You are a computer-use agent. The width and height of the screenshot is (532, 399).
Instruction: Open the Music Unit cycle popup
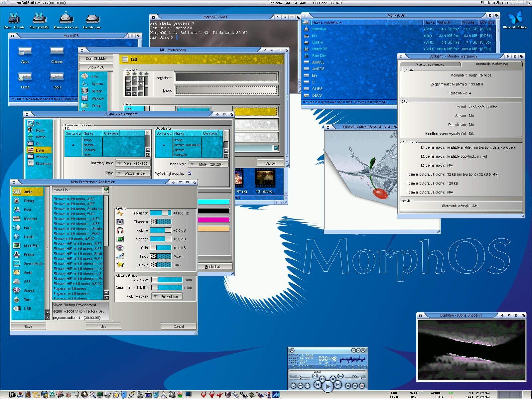[x=106, y=190]
